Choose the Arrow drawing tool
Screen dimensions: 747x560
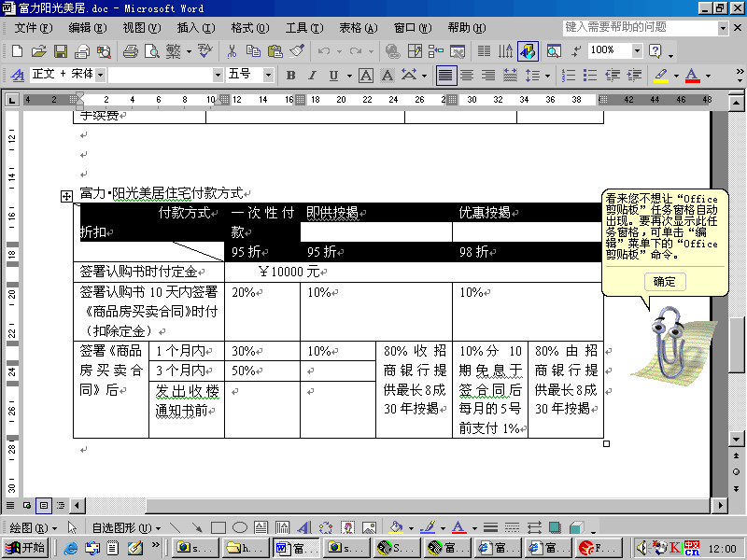(196, 527)
